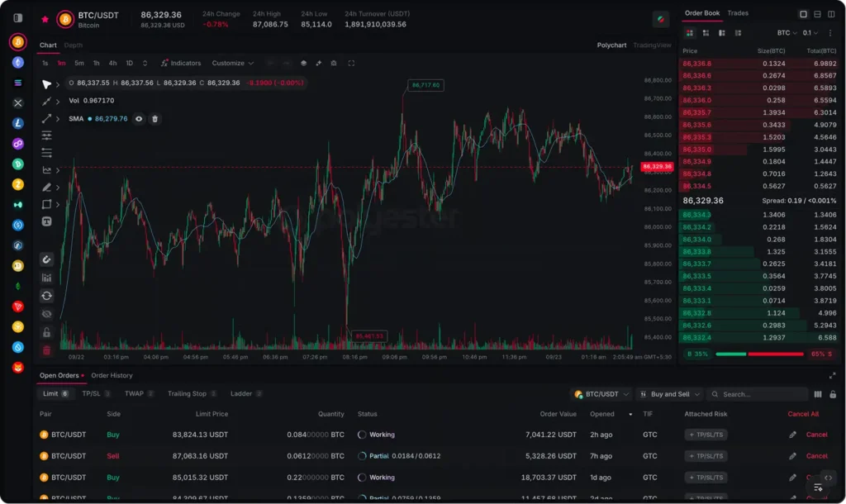
Task: Enter fullscreen chart mode
Action: (x=351, y=63)
